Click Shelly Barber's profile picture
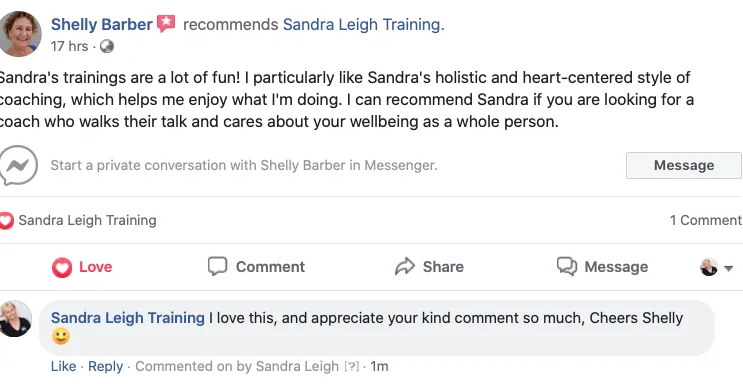Viewport: 743px width, 384px height. pyautogui.click(x=20, y=34)
